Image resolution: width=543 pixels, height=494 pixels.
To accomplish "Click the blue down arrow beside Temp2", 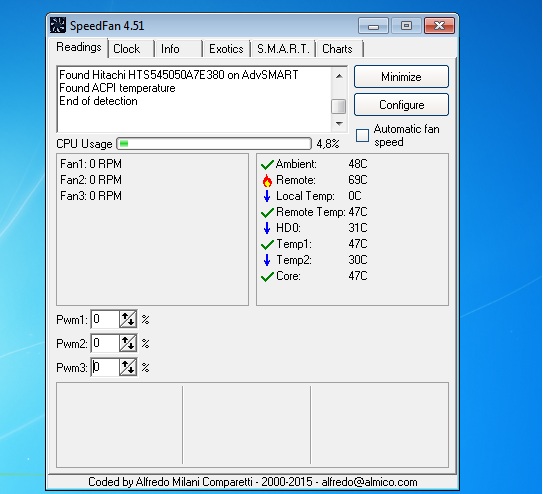I will pos(267,260).
